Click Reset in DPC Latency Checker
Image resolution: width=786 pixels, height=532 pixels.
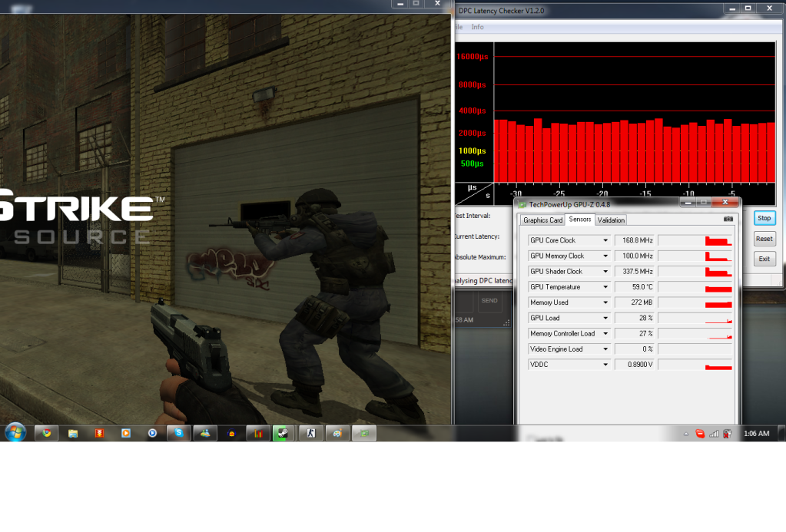point(764,239)
